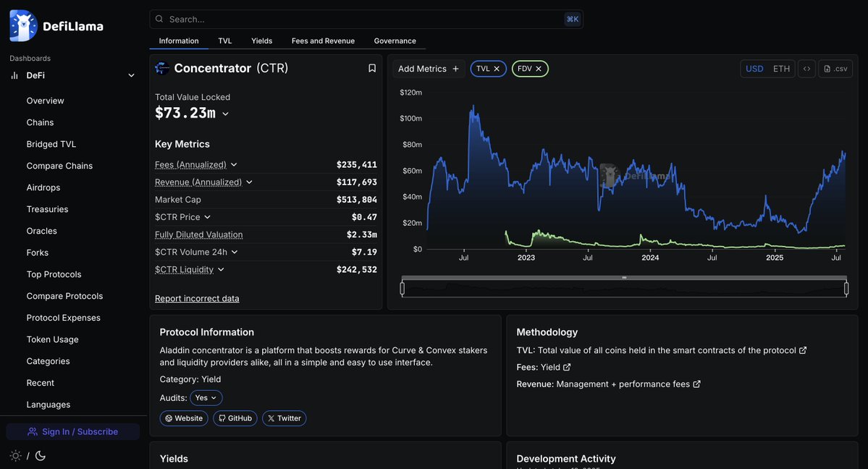Open the Fees and Revenue tab
Viewport: 868px width, 469px height.
tap(324, 41)
